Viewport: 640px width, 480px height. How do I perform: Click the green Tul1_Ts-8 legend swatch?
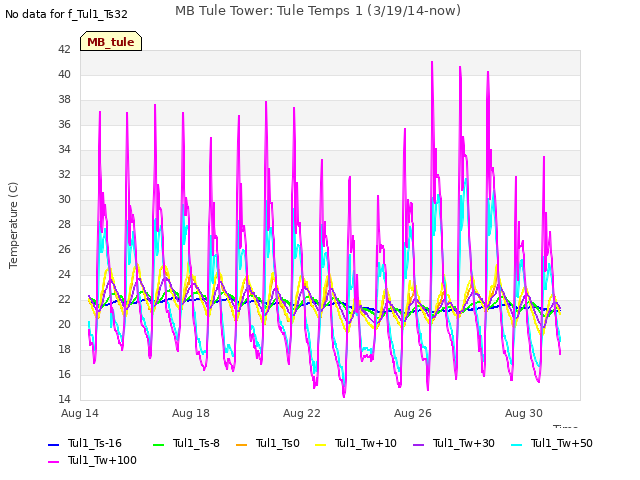(158, 444)
